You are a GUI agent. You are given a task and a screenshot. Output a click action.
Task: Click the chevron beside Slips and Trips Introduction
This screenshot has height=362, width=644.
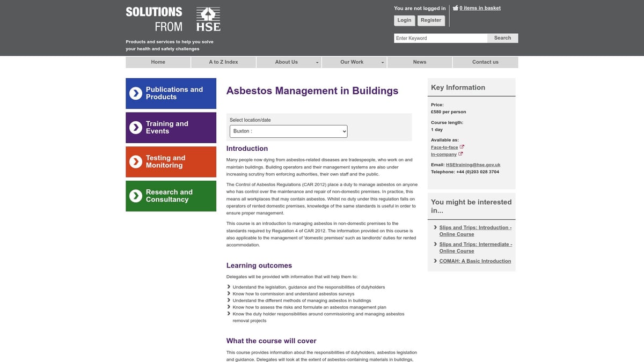435,227
